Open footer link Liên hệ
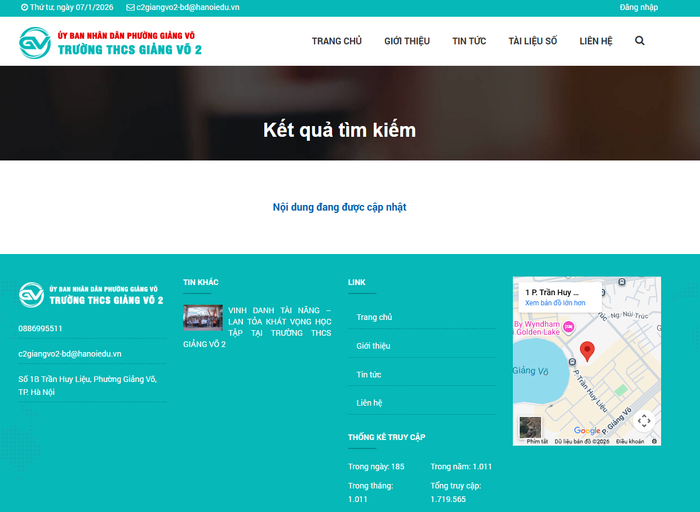 [369, 403]
